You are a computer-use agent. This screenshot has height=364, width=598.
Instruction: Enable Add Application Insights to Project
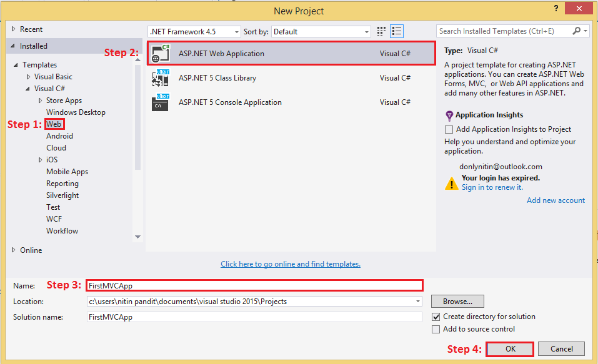449,130
